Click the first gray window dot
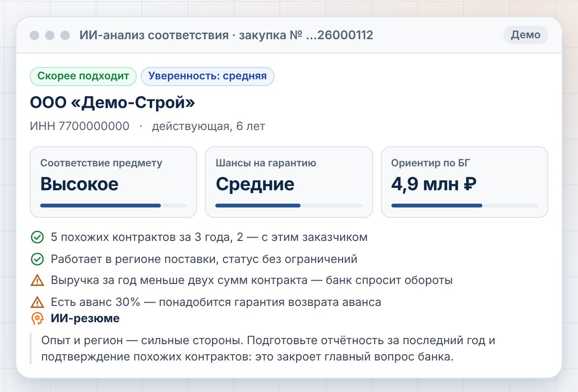Image resolution: width=578 pixels, height=392 pixels. (34, 35)
